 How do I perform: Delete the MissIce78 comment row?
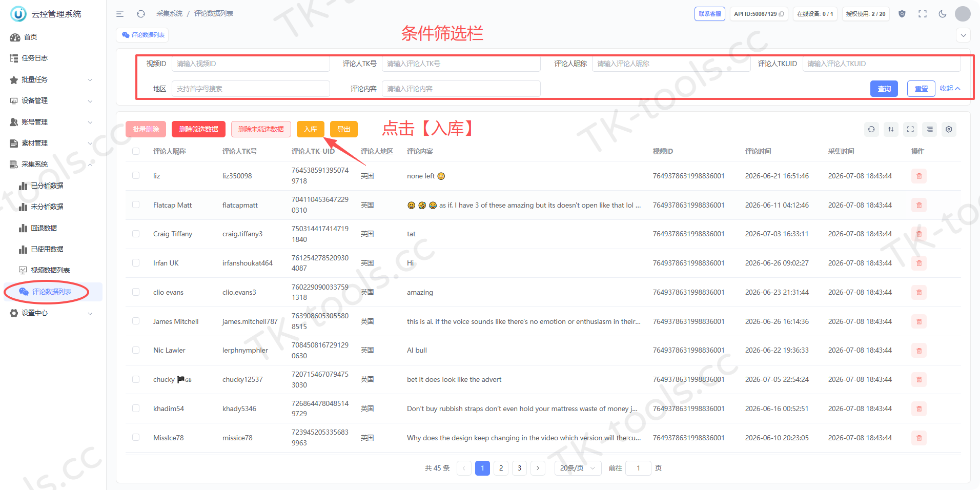pos(919,438)
